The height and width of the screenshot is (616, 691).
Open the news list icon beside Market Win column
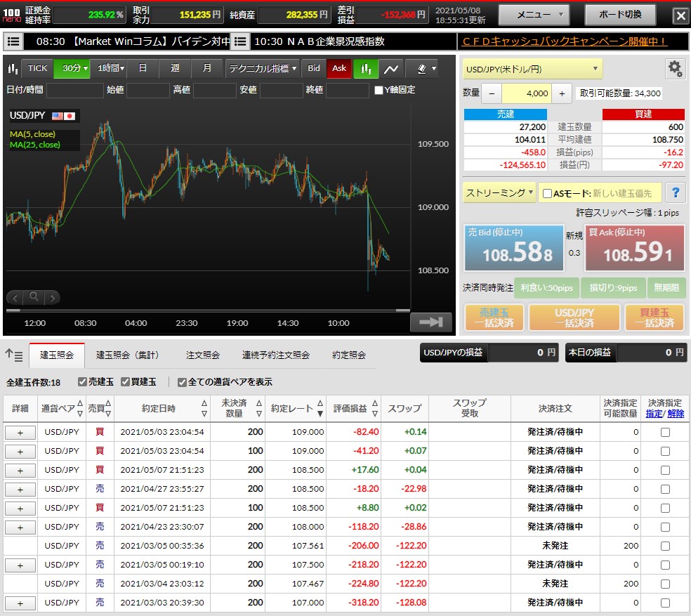tap(13, 41)
